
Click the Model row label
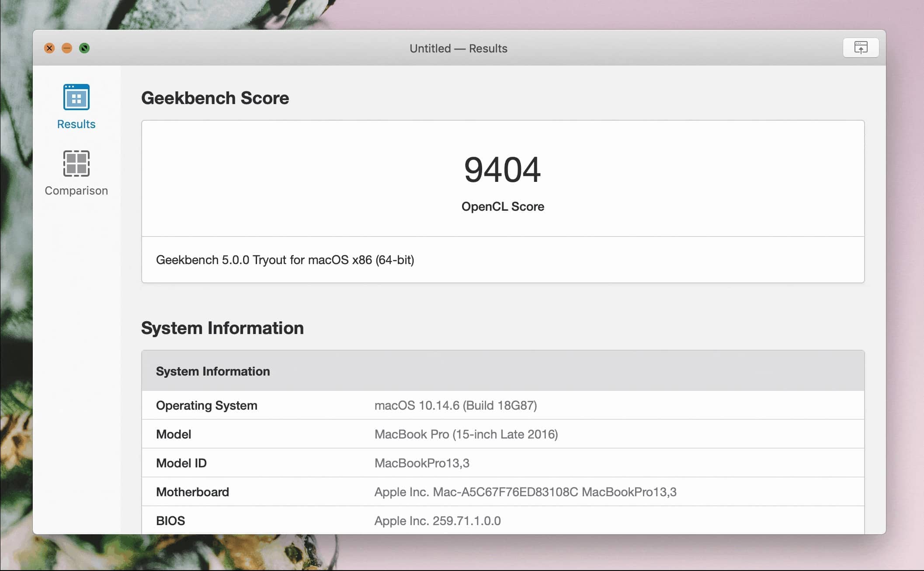point(174,434)
